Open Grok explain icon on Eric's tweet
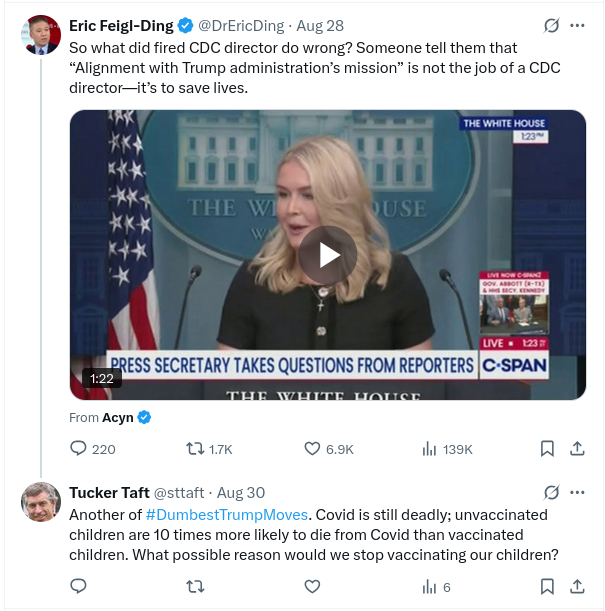Image resolution: width=605 pixels, height=611 pixels. pos(551,26)
